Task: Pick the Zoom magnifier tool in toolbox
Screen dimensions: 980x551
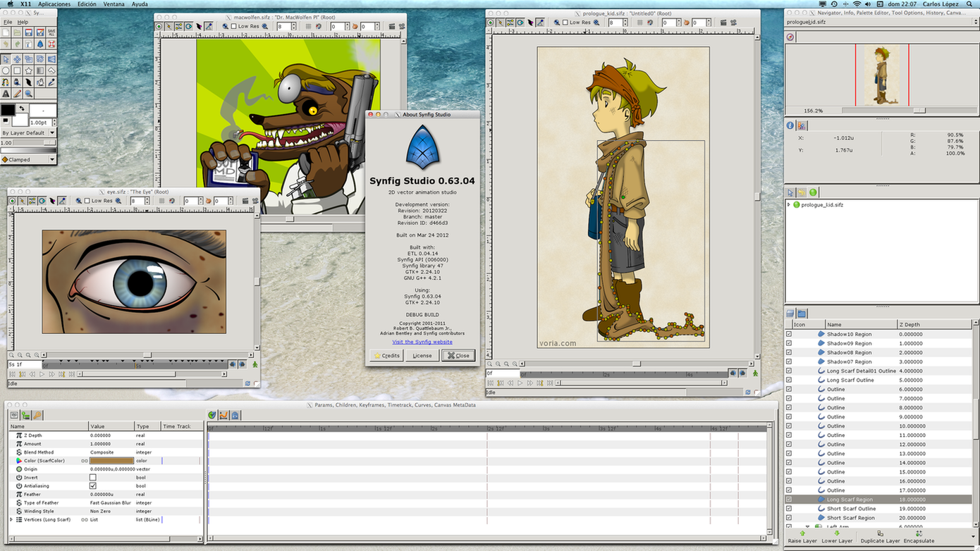Action: coord(29,93)
